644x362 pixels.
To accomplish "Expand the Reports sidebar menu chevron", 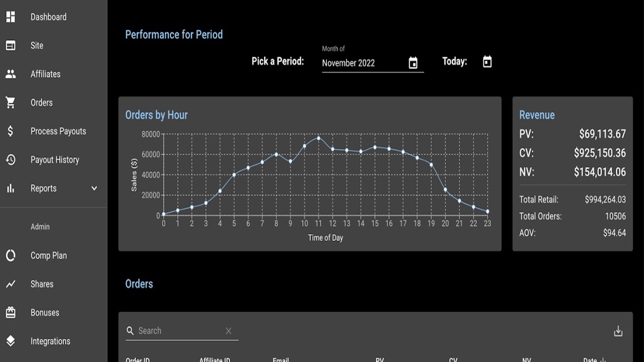I will pos(94,188).
